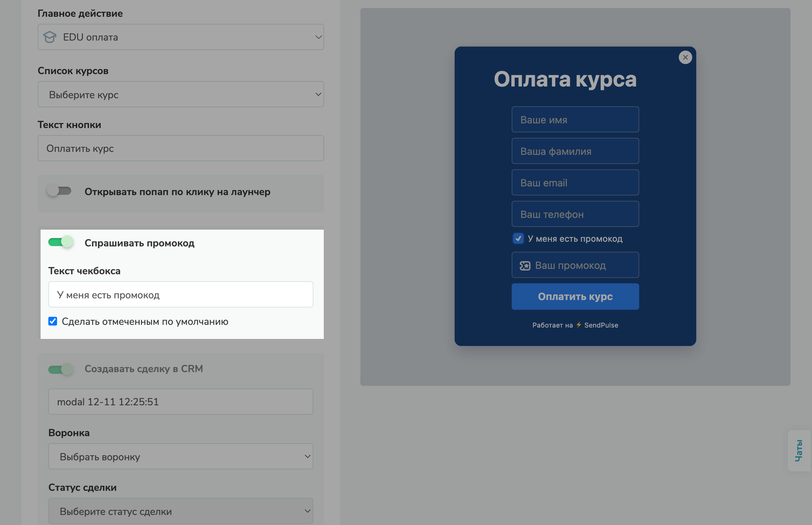
Task: Close the Оплата курса popup preview
Action: (x=685, y=57)
